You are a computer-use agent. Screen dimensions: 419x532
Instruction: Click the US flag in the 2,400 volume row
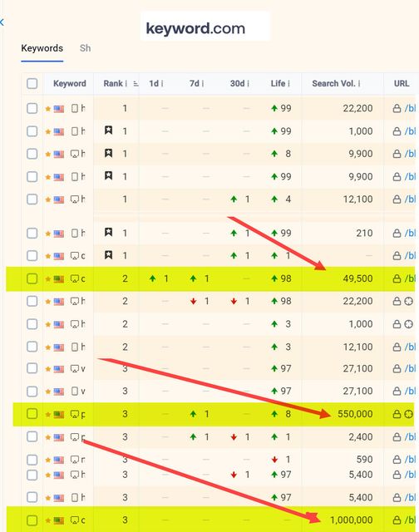pos(59,437)
